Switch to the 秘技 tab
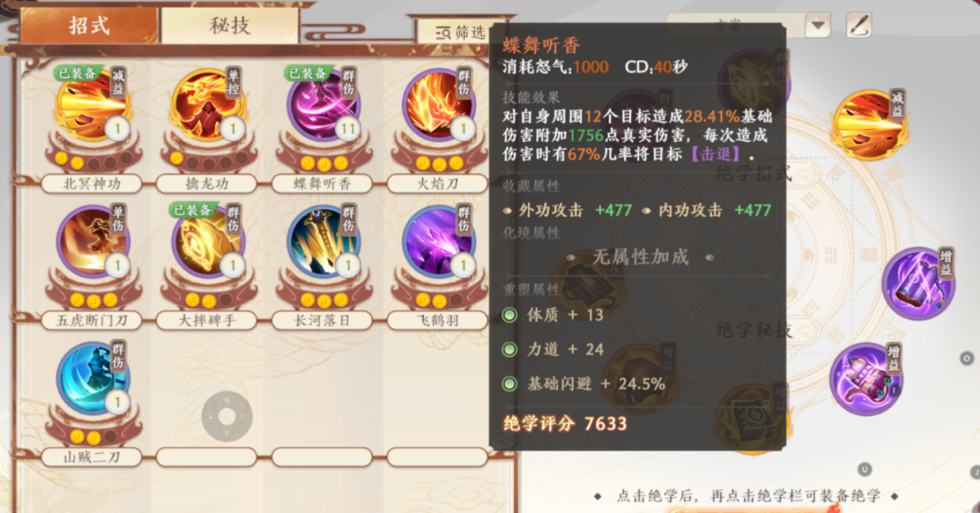This screenshot has width=980, height=513. coord(230,26)
